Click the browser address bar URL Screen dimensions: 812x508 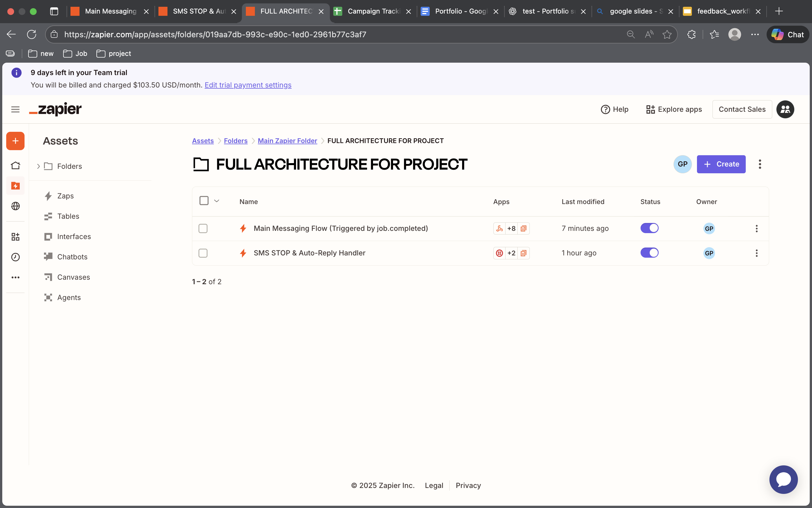tap(215, 34)
